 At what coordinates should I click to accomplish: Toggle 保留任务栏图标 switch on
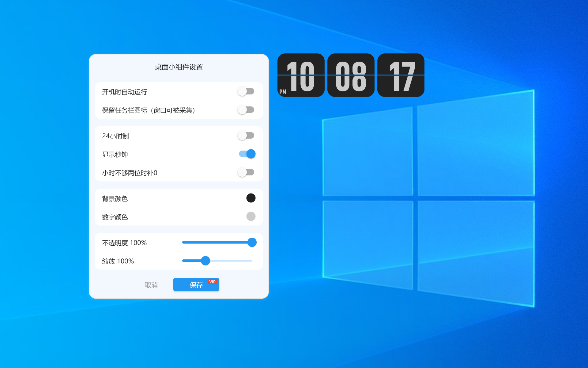pos(246,110)
